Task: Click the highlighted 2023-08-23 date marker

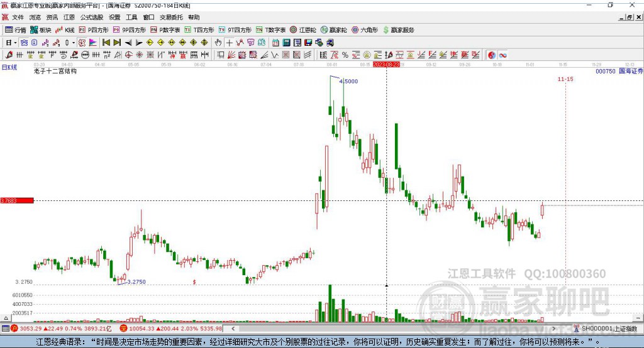Action: tap(386, 65)
